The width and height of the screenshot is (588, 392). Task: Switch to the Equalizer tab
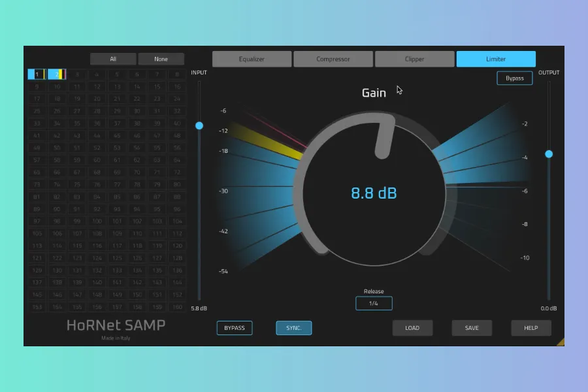(252, 59)
